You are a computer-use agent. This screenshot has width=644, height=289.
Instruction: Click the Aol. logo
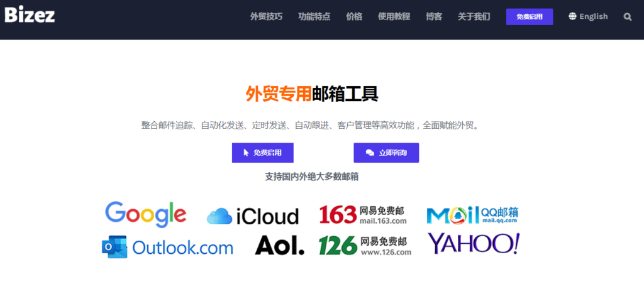280,245
